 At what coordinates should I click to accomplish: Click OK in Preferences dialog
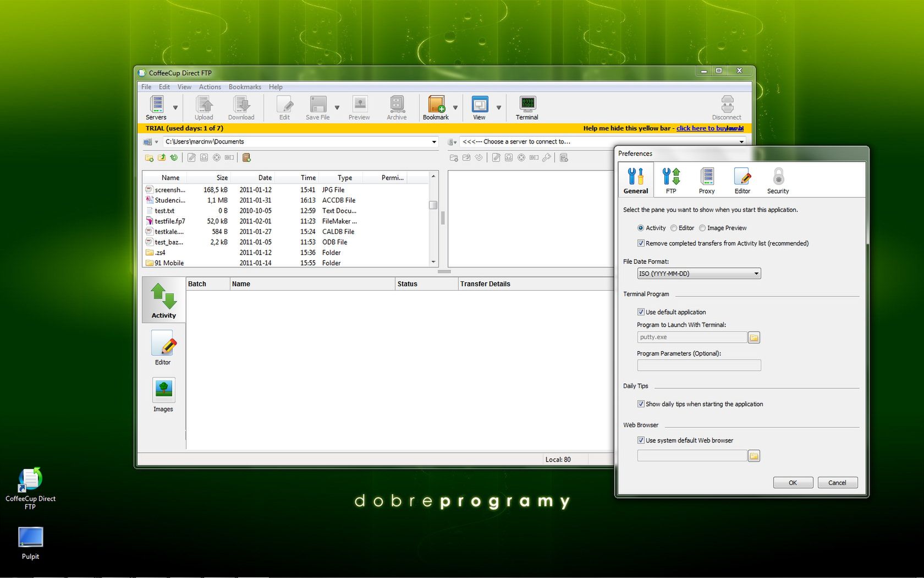[793, 483]
